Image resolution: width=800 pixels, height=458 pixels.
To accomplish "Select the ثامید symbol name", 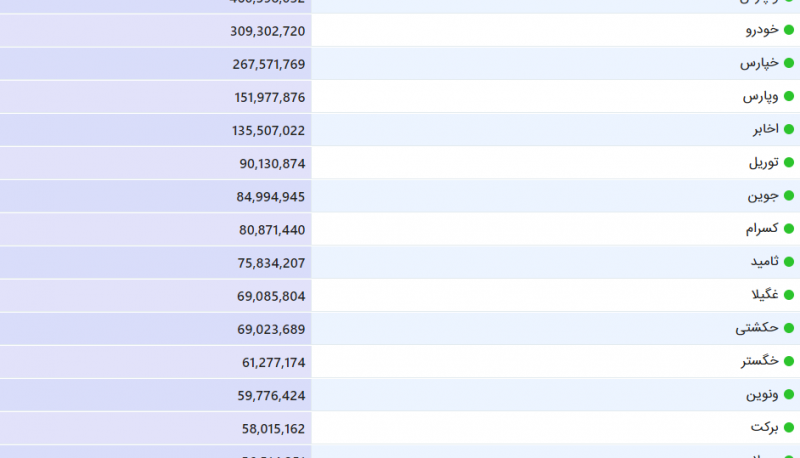I will [765, 262].
